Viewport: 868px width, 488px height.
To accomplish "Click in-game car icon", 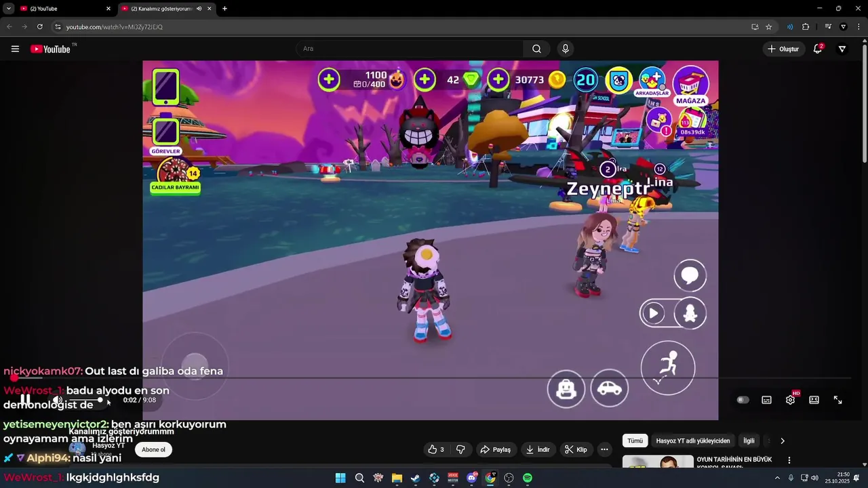I will [x=610, y=388].
